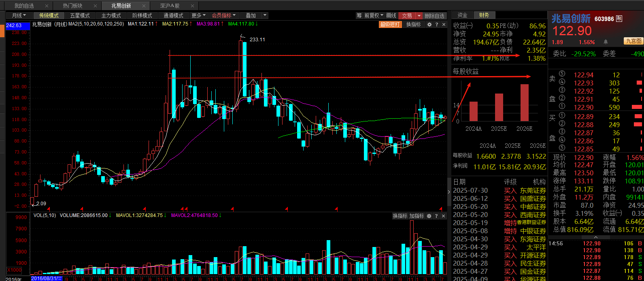Expand red arrow beside 交易 button

[419, 15]
